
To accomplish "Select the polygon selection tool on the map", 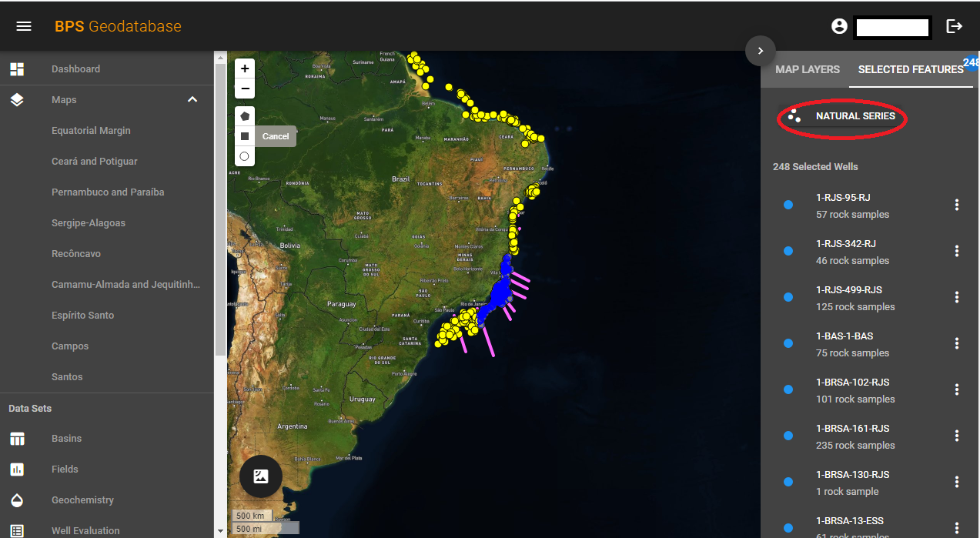I will pyautogui.click(x=244, y=115).
